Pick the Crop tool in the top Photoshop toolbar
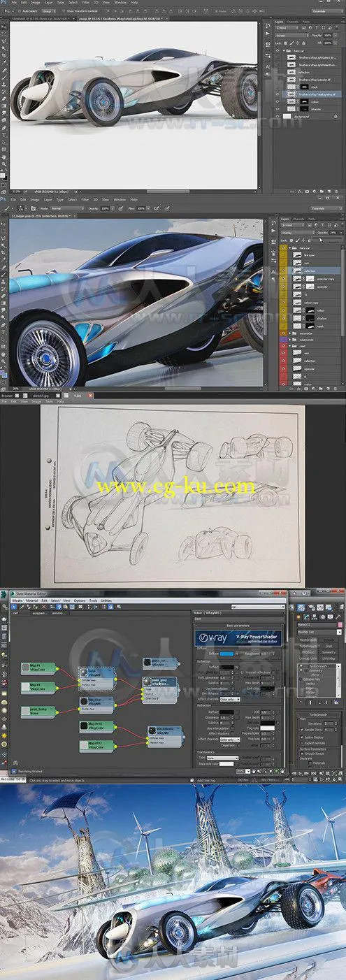Viewport: 346px width, 980px height. [3, 55]
